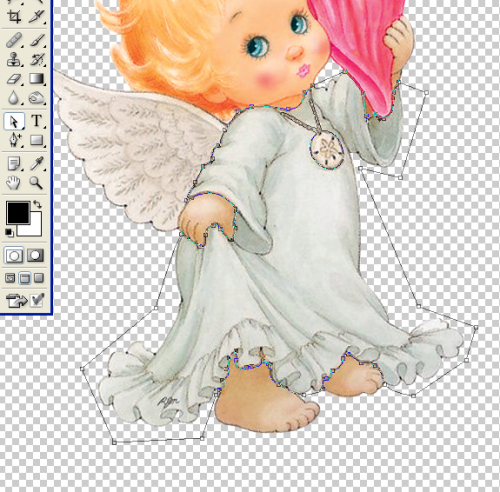Switch to Full Screen Mode
Screen dimensions: 500x492
pos(39,278)
